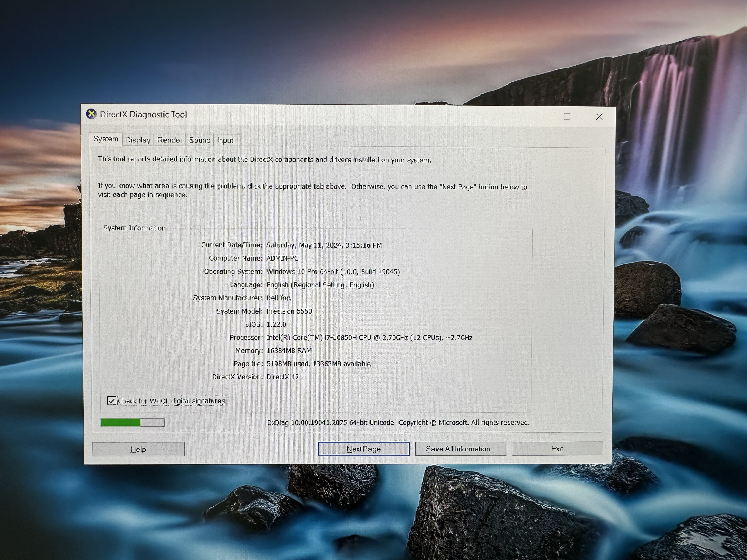Open the Display tab
The height and width of the screenshot is (560, 747).
[x=138, y=140]
